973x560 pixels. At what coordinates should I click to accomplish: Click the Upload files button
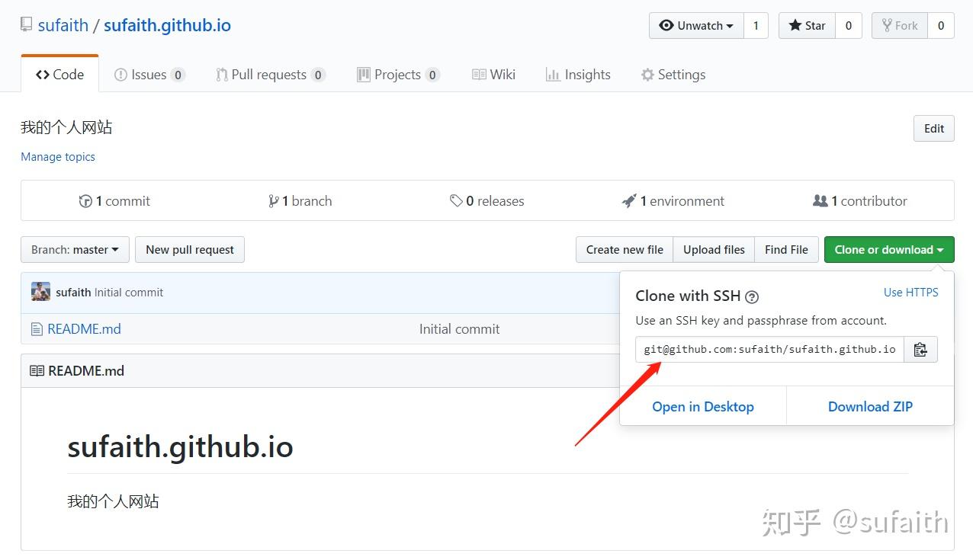714,249
